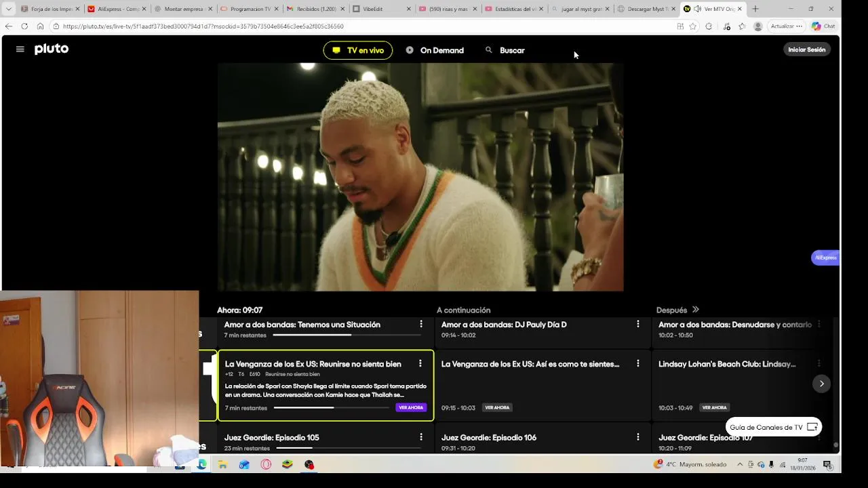Mute the Ver MTV tab audio
Image resolution: width=868 pixels, height=488 pixels.
pyautogui.click(x=697, y=9)
